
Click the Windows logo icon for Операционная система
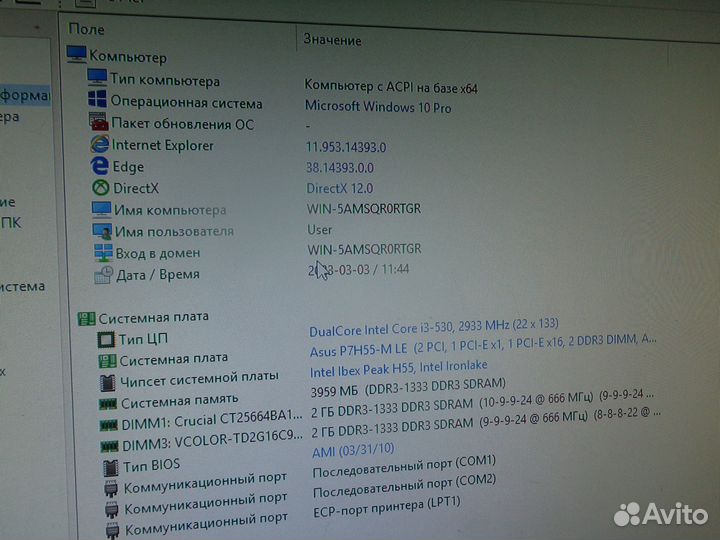97,99
